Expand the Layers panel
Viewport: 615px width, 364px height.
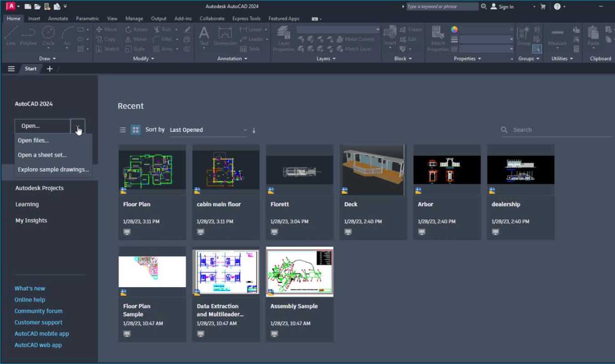click(326, 59)
